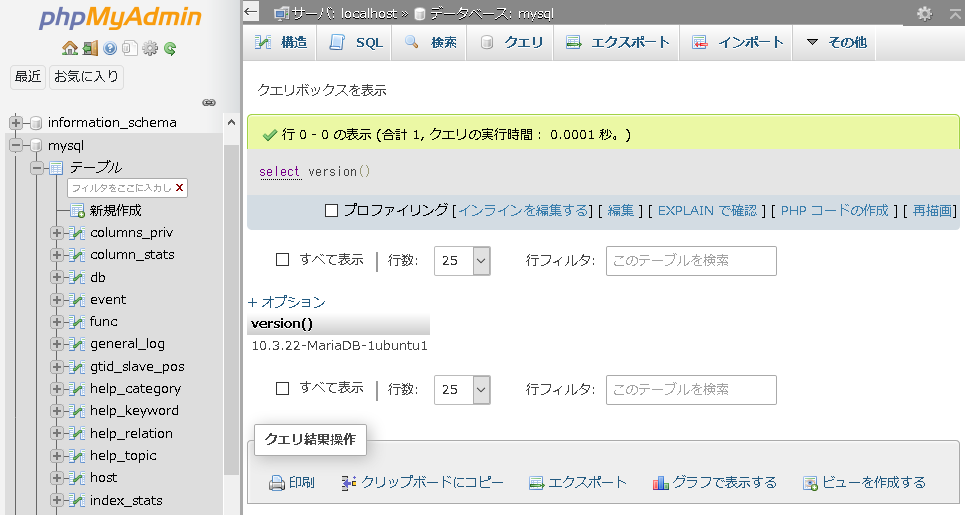Click the bar chart icon for グラフで表示する

click(661, 483)
